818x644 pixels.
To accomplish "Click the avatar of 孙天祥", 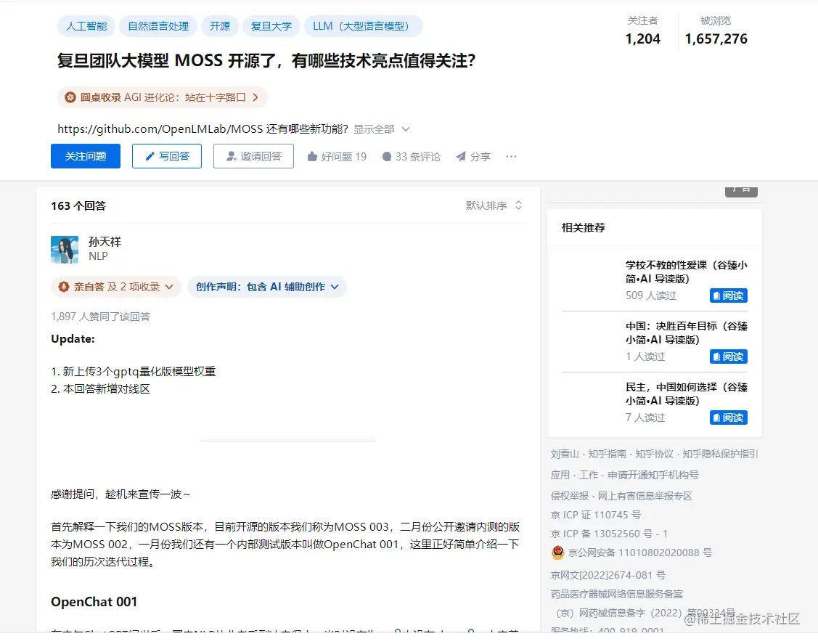I will pos(65,250).
